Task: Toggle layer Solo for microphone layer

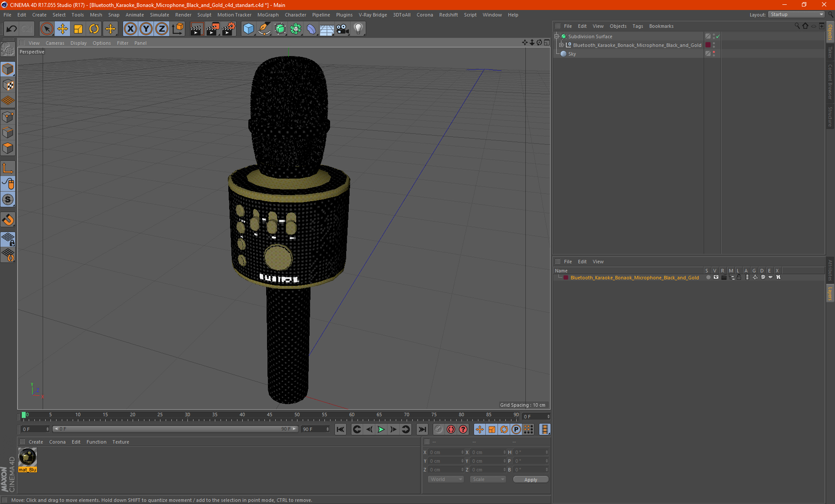Action: coord(708,277)
